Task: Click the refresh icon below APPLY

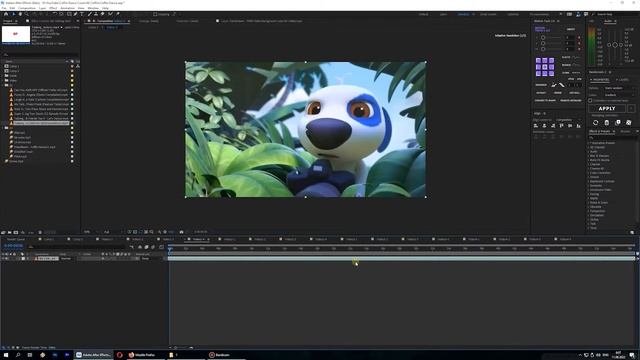Action: [596, 122]
